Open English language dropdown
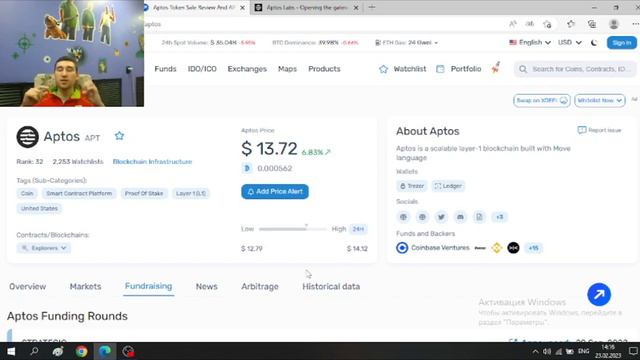This screenshot has height=360, width=640. [530, 42]
